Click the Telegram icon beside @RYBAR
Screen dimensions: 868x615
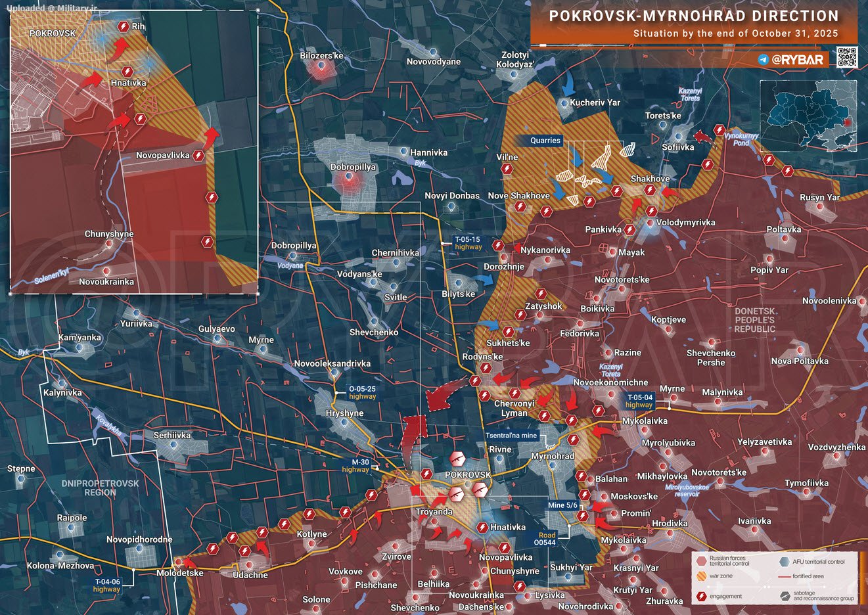click(763, 60)
